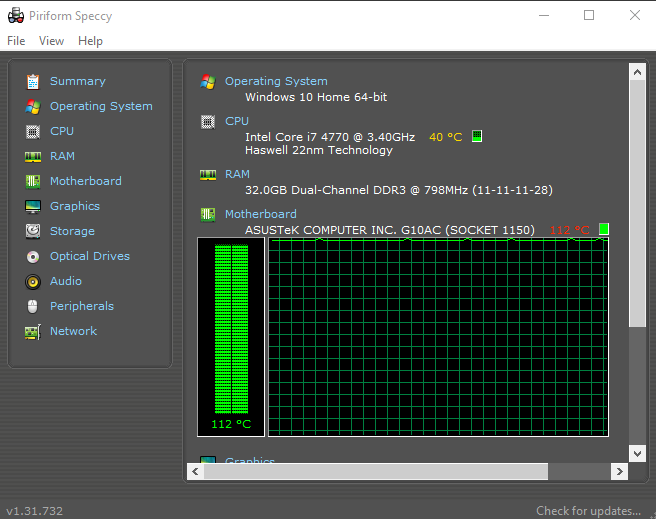Viewport: 656px width, 519px height.
Task: Click the green motherboard temperature indicator icon
Action: click(x=604, y=229)
